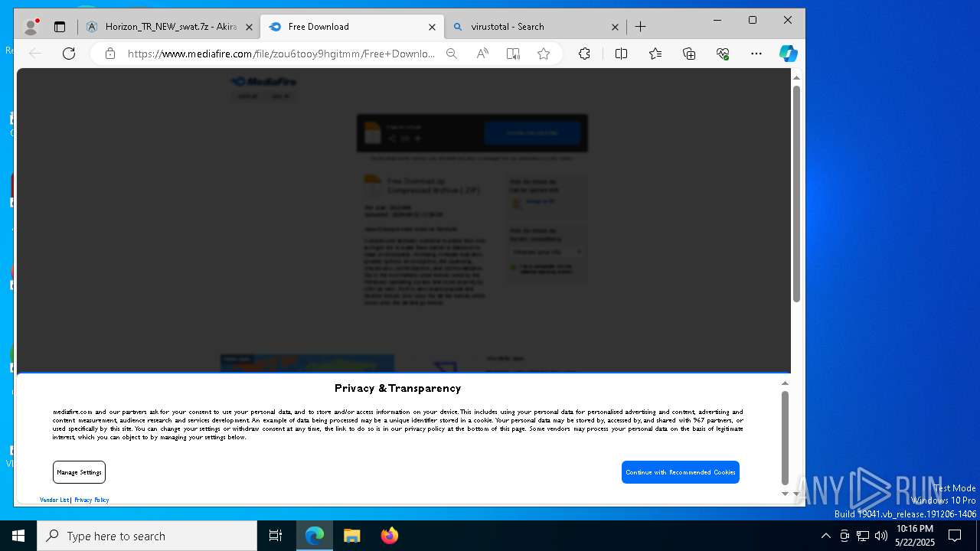This screenshot has height=551, width=980.
Task: Click the cookie dialog scrollbar thumb
Action: (785, 438)
